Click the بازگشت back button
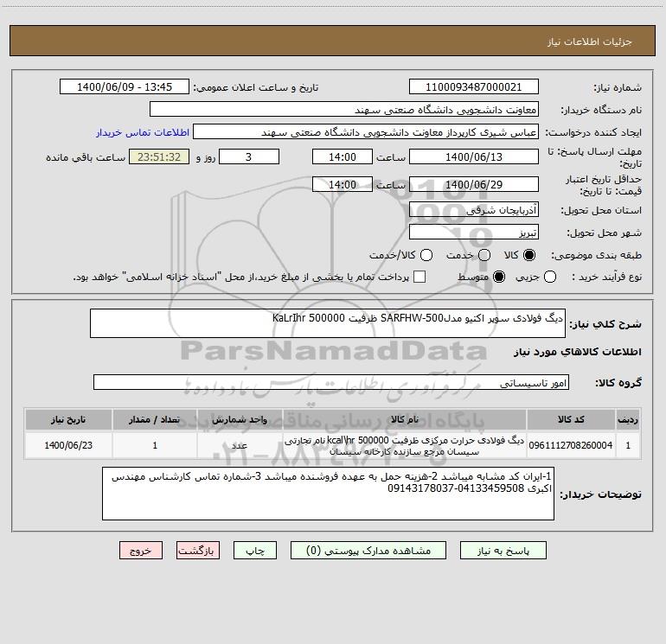This screenshot has width=666, height=644. (198, 551)
